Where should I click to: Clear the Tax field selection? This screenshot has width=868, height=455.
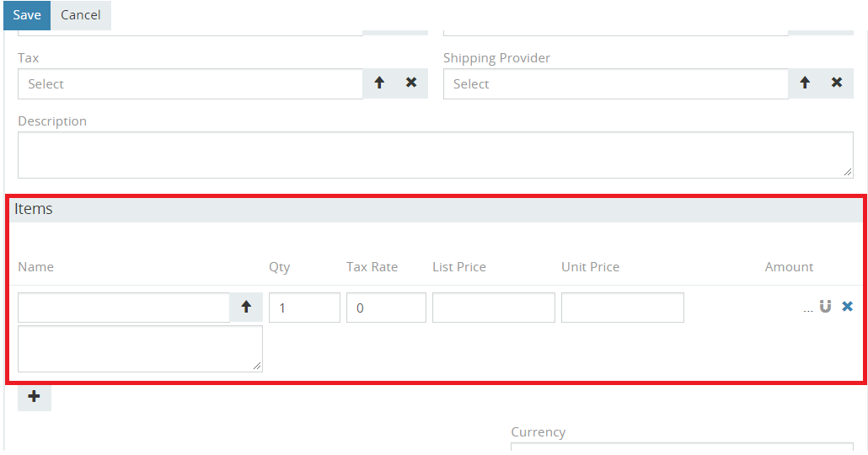click(411, 83)
